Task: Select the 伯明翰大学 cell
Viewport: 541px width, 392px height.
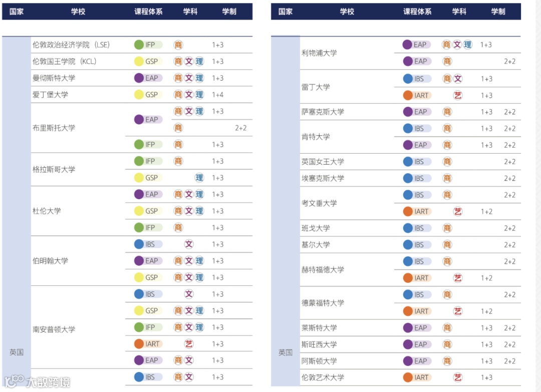Action: click(x=51, y=261)
